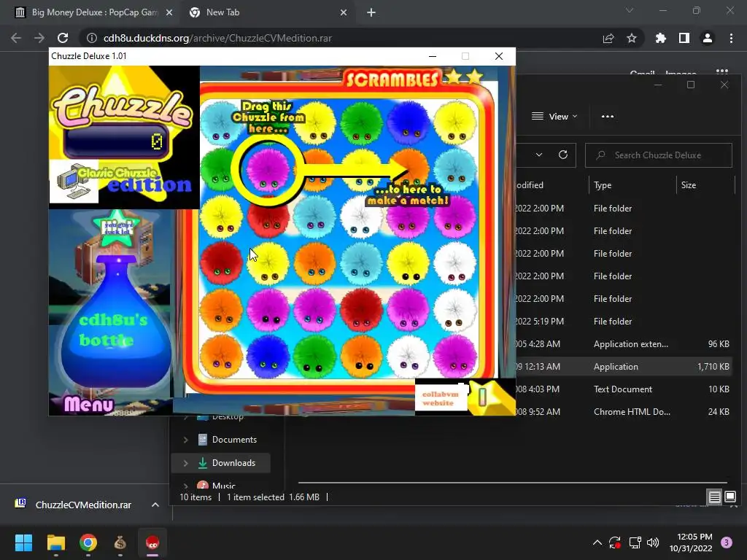This screenshot has height=560, width=747.
Task: Open Documents in File Explorer sidebar
Action: (234, 440)
